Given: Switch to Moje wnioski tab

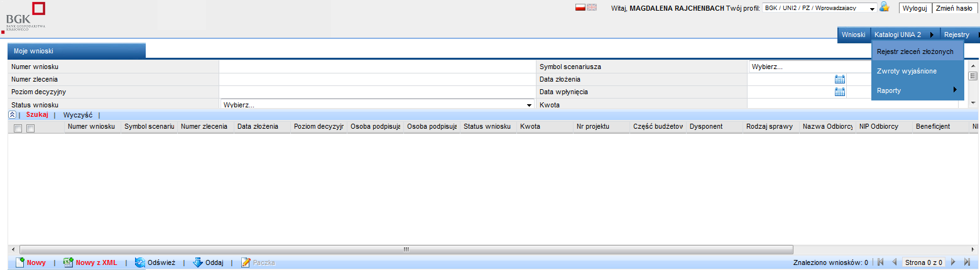Looking at the screenshot, I should pos(77,50).
